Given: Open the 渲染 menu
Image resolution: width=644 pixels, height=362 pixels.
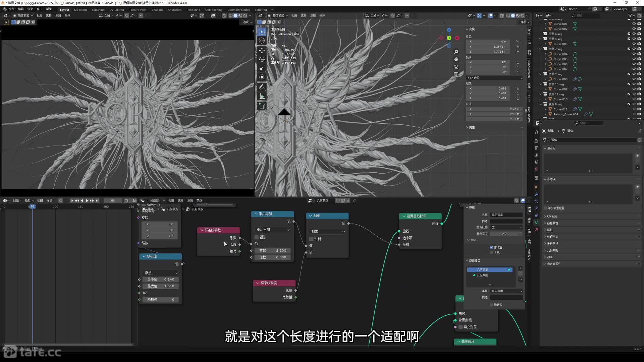Looking at the screenshot, I should 30,9.
